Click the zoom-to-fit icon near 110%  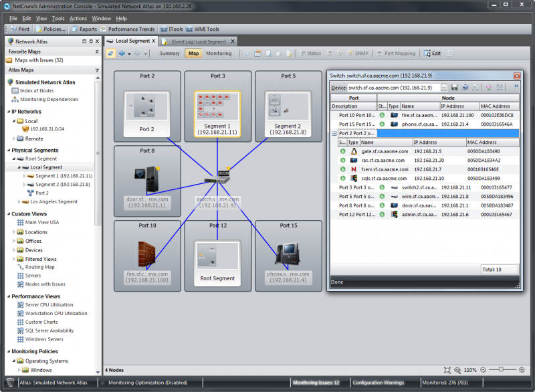coord(447,370)
